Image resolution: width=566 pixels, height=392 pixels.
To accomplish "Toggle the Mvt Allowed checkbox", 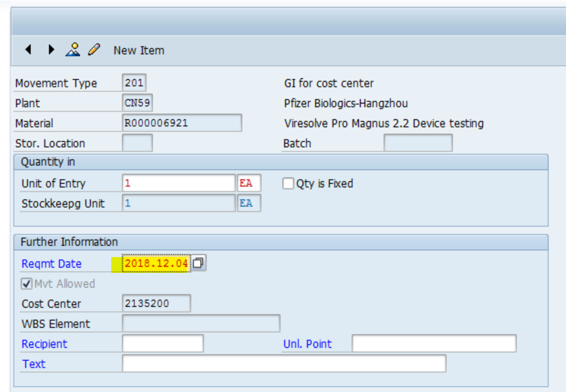I will click(25, 283).
